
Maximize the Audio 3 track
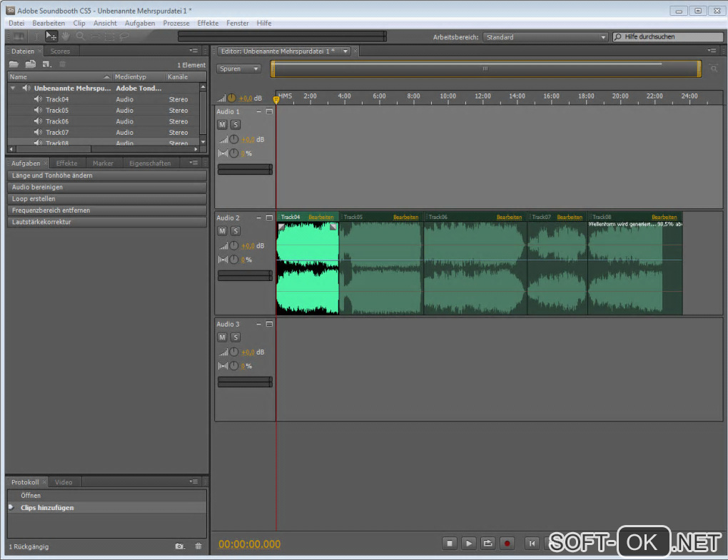click(x=269, y=324)
